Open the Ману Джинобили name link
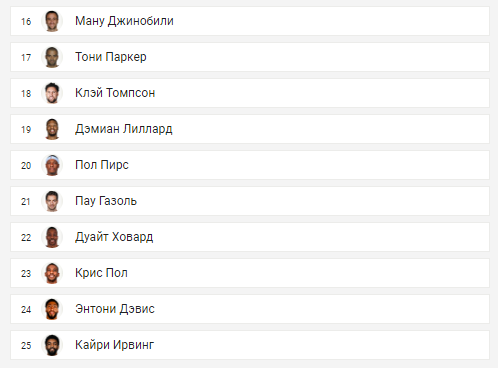The height and width of the screenshot is (368, 498). [124, 21]
